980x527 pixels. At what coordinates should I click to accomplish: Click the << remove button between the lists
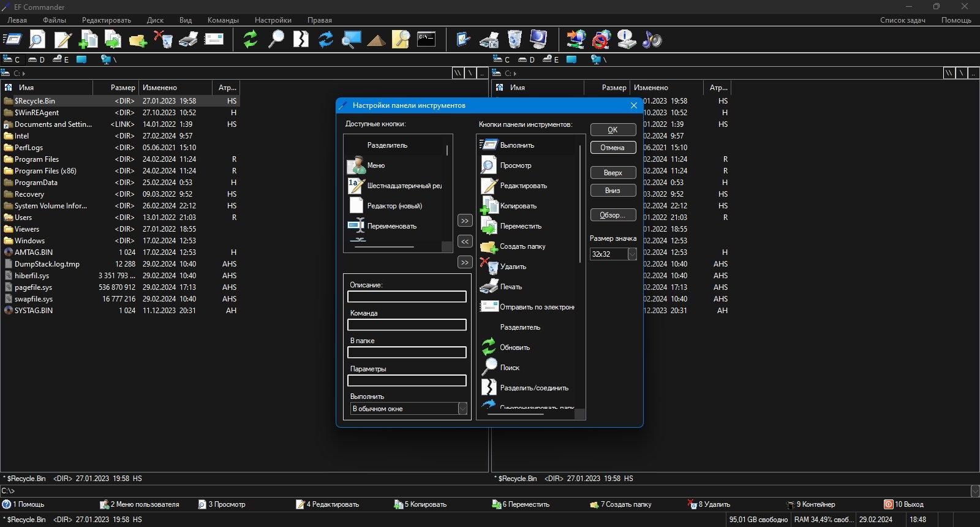coord(465,241)
